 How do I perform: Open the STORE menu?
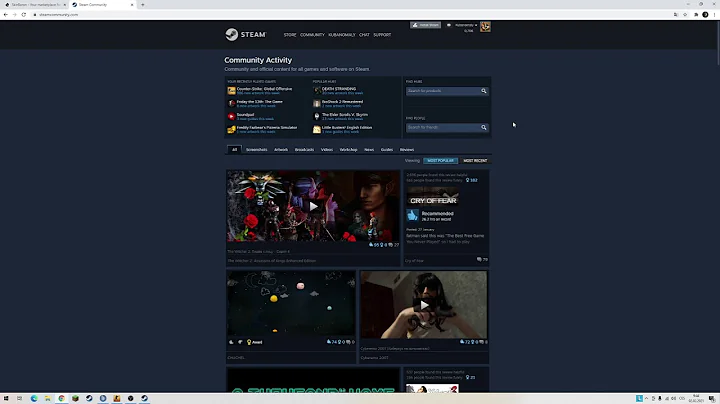point(290,35)
